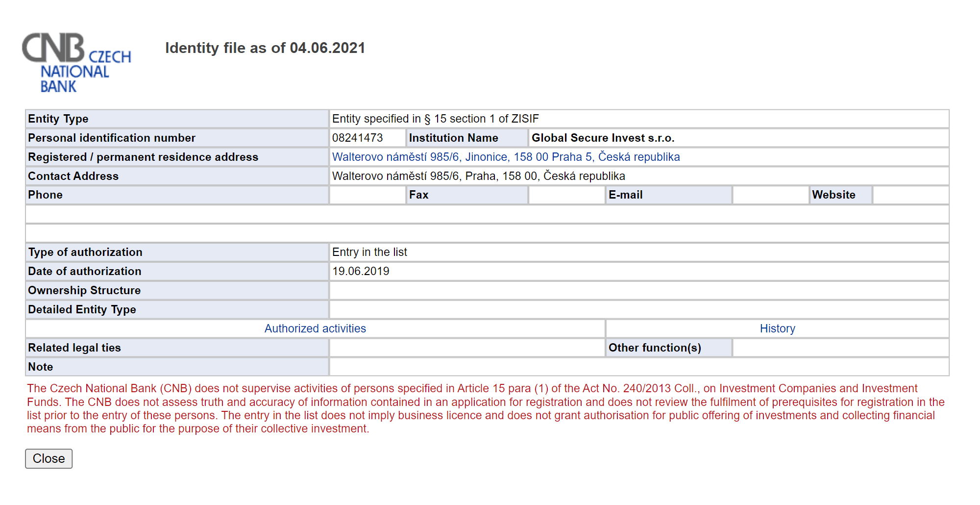Open the registered address link Walterovo náměstí 985/6, Jinonice
This screenshot has width=980, height=505.
tap(506, 157)
